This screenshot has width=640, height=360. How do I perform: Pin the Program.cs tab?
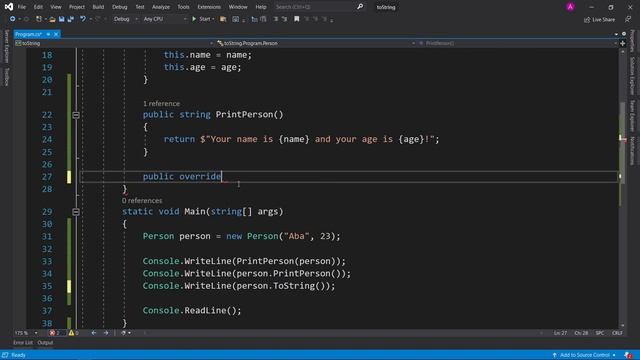[x=48, y=34]
